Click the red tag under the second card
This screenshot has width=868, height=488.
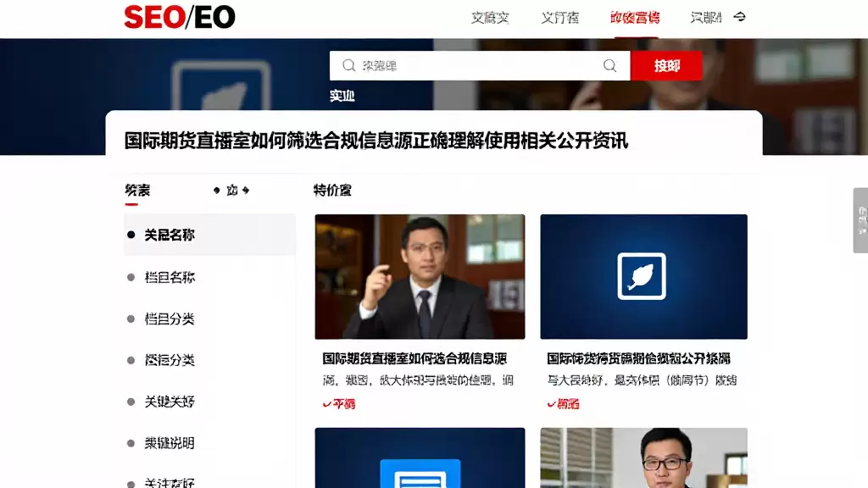point(563,404)
